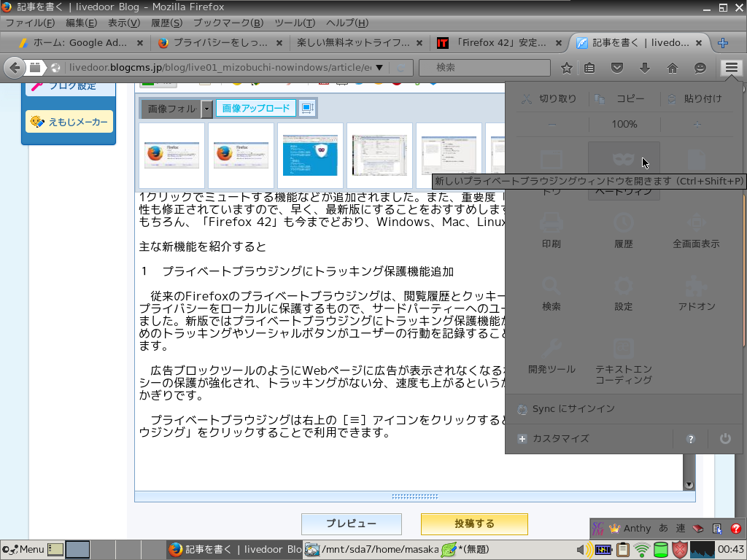This screenshot has height=560, width=747.
Task: Click 貼り付け (Paste) in menu panel
Action: click(x=696, y=98)
